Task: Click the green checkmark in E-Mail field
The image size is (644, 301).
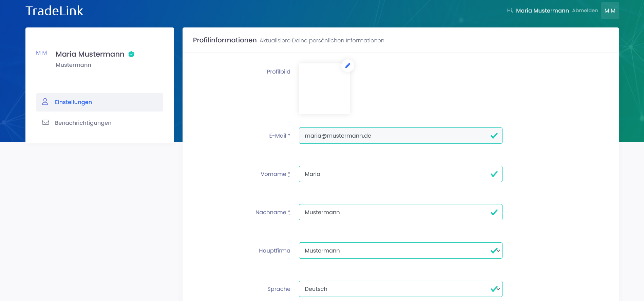Action: (494, 136)
